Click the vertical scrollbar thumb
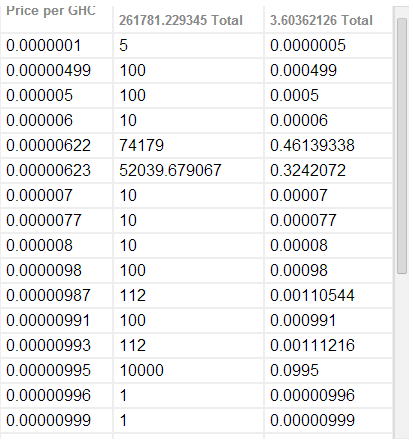This screenshot has width=413, height=440. pyautogui.click(x=402, y=146)
